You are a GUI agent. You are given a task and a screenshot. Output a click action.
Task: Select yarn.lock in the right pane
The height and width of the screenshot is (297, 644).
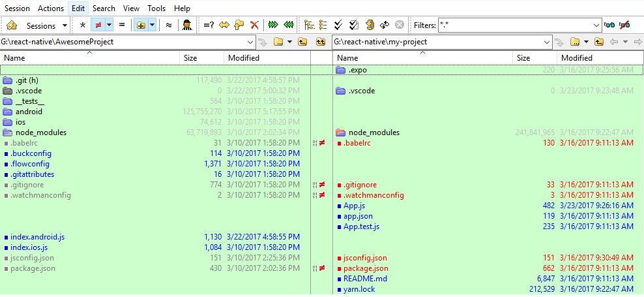(x=359, y=289)
